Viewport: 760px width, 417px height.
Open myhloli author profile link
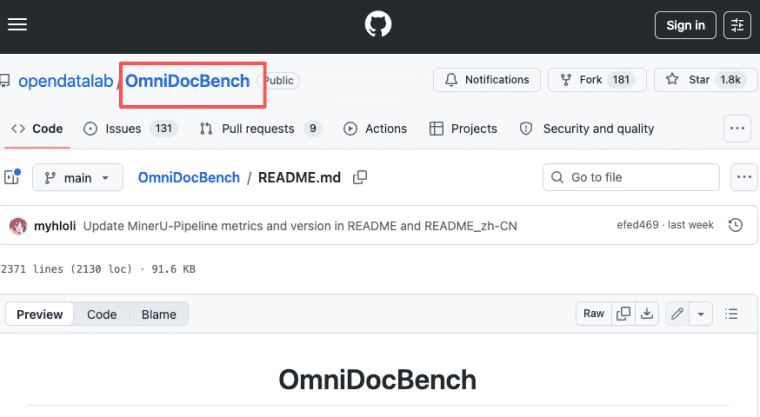55,226
